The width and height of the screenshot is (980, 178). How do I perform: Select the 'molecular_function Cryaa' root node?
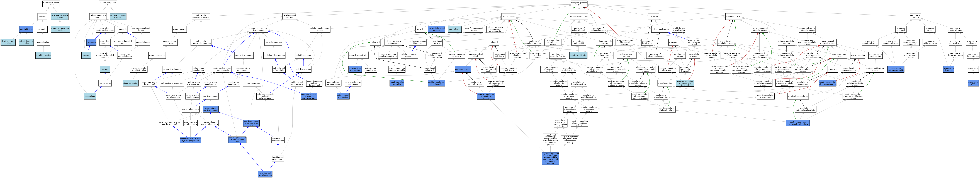(x=51, y=4)
